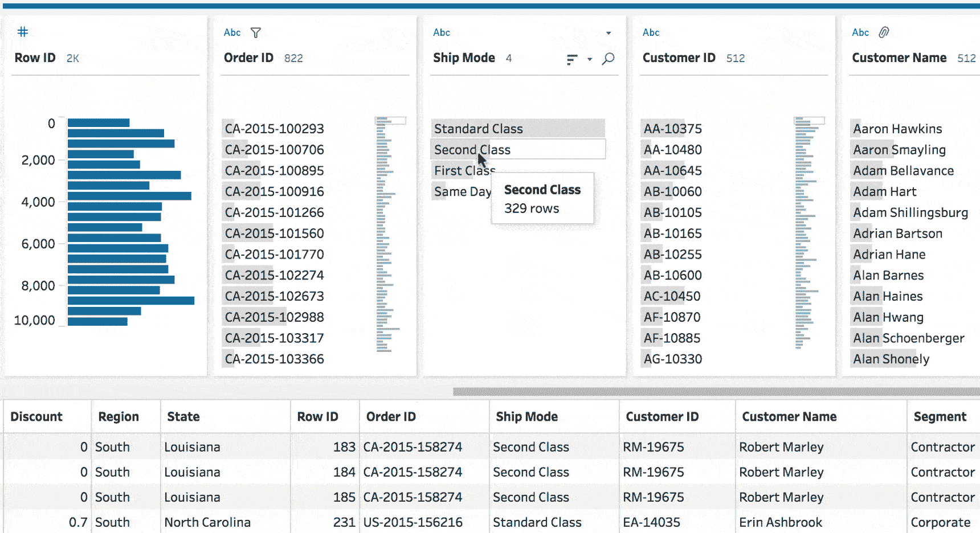Click the Abc data type icon on Customer ID
980x533 pixels.
[x=651, y=32]
